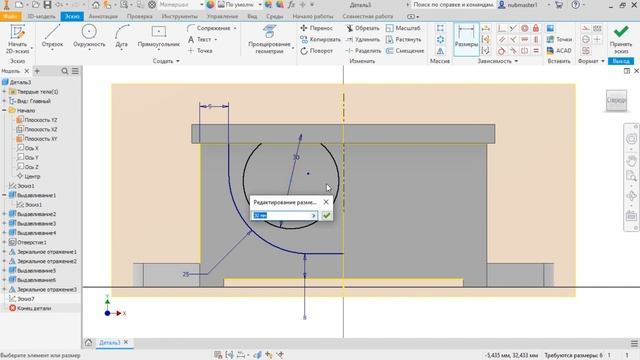Image resolution: width=640 pixels, height=360 pixels.
Task: Click the Выход exit button
Action: pyautogui.click(x=621, y=61)
